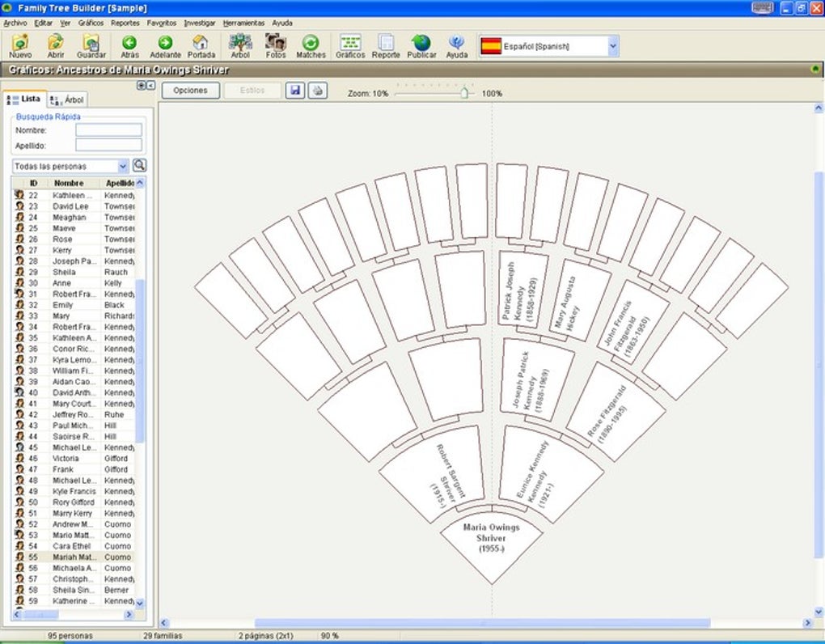Image resolution: width=825 pixels, height=644 pixels.
Task: Sort list by ID column header
Action: click(33, 183)
